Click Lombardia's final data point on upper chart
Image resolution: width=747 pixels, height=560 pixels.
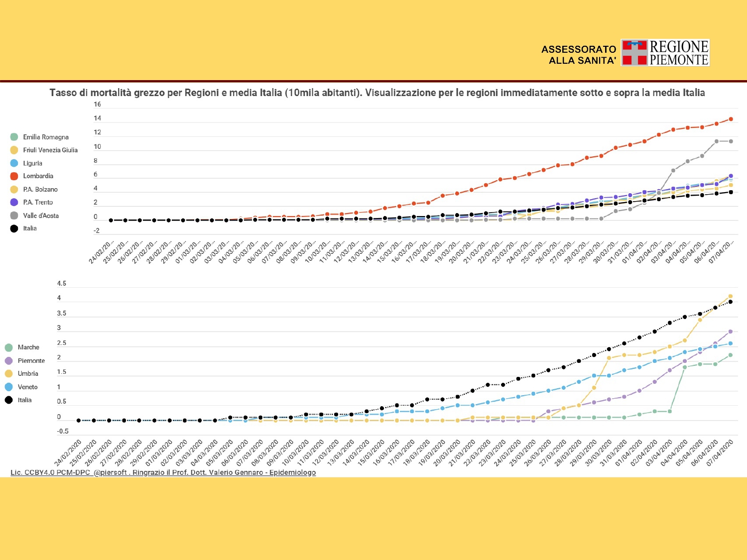[x=731, y=119]
